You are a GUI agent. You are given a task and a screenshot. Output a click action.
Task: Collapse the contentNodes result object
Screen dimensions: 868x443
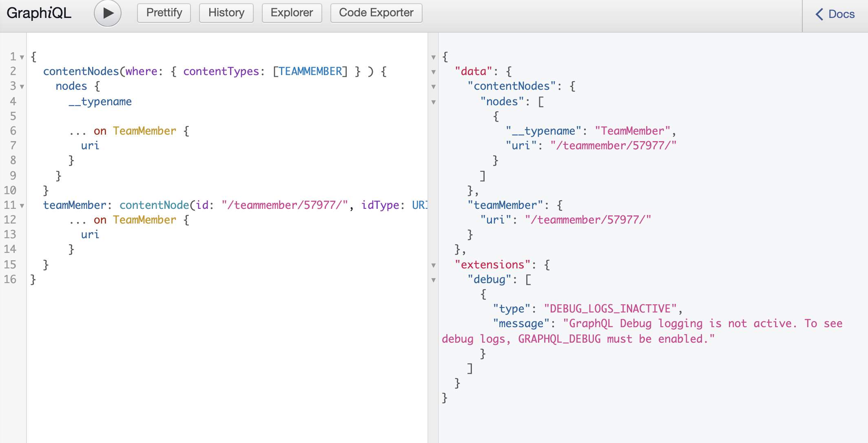point(434,86)
